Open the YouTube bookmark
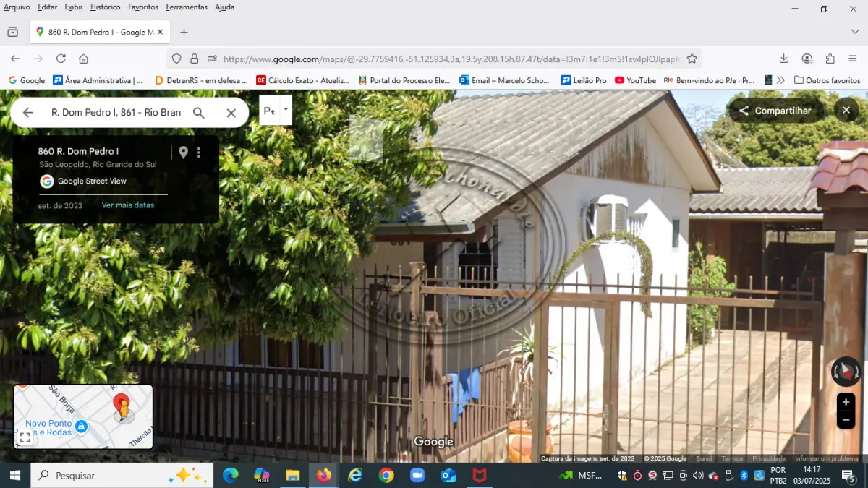The height and width of the screenshot is (488, 868). click(635, 80)
